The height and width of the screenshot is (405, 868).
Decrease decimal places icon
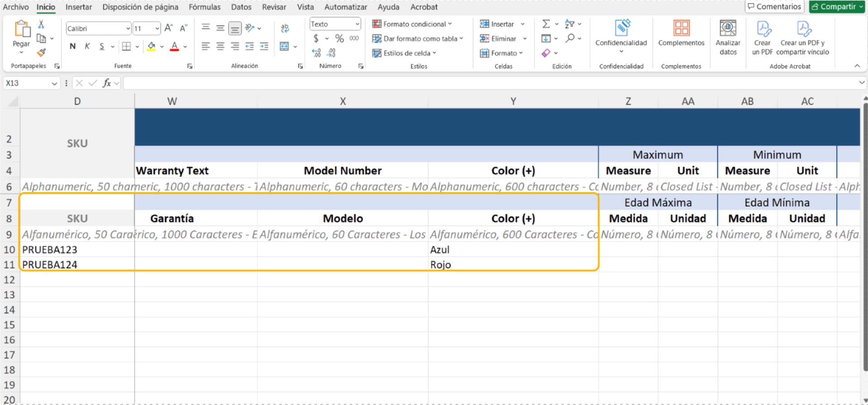click(331, 53)
